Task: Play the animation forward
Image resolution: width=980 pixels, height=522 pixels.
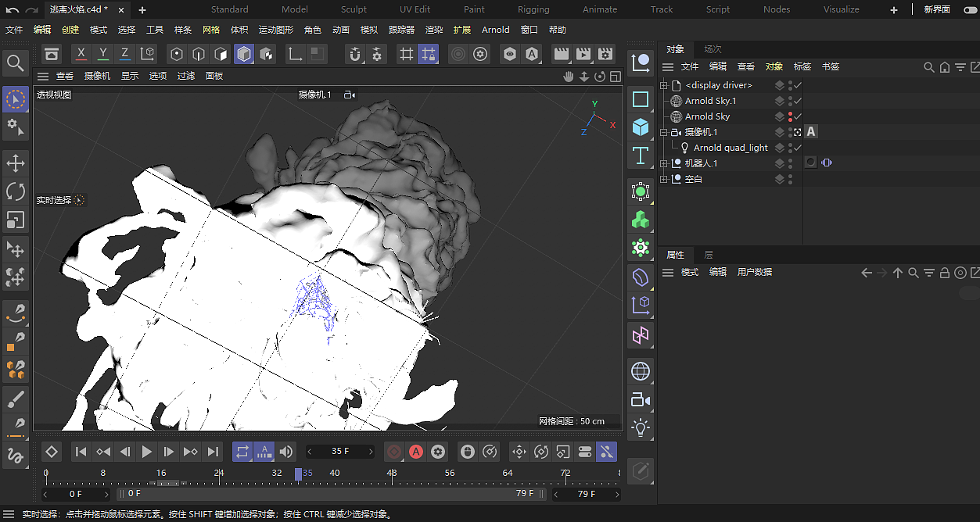Action: [x=146, y=452]
